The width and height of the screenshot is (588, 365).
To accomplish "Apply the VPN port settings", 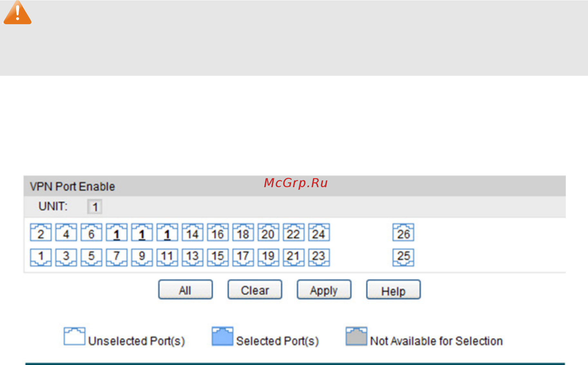I will [324, 290].
